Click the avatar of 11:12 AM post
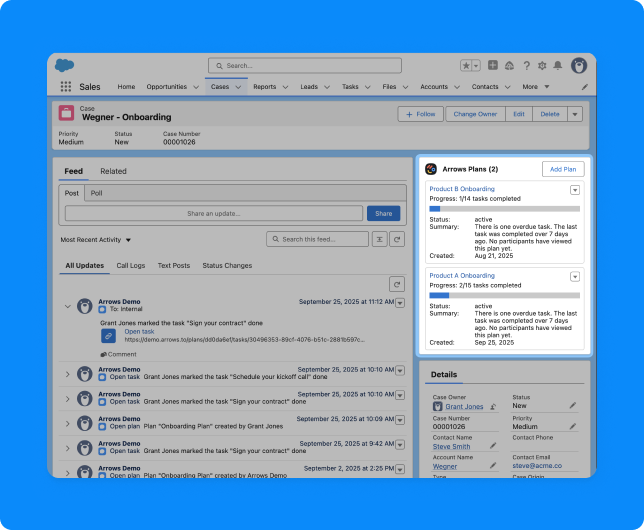Image resolution: width=644 pixels, height=530 pixels. point(85,306)
